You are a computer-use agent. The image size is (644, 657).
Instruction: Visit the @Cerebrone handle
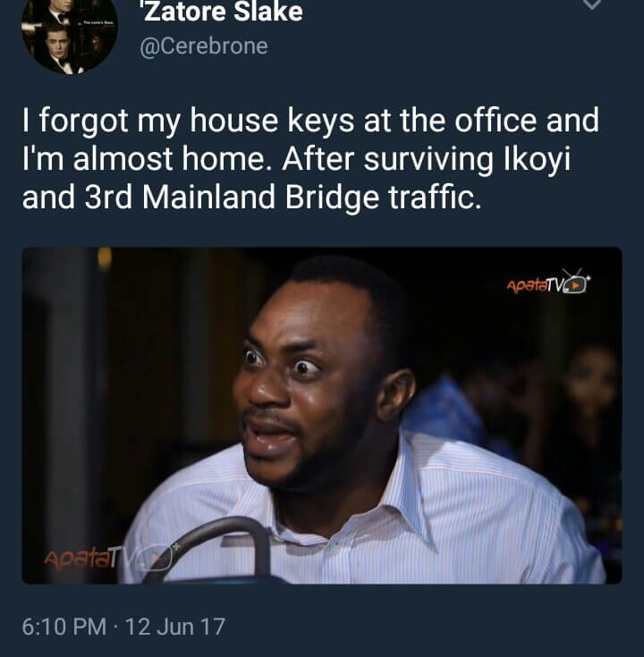click(204, 46)
